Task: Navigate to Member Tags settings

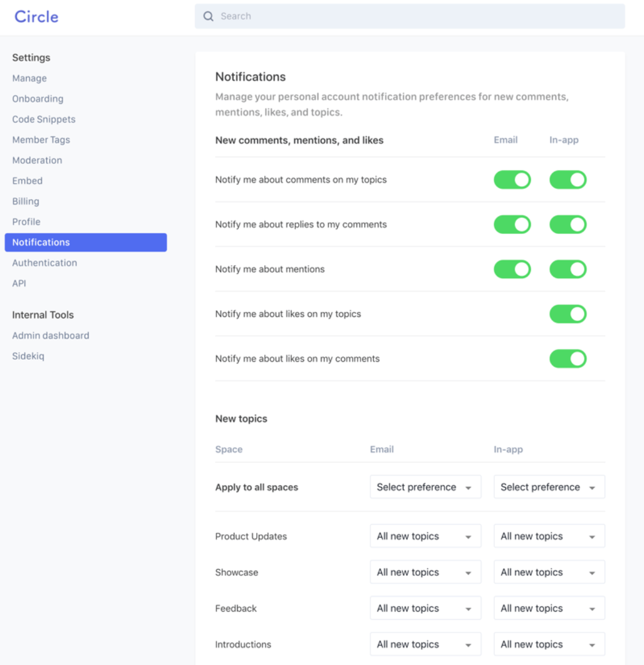Action: [x=41, y=139]
